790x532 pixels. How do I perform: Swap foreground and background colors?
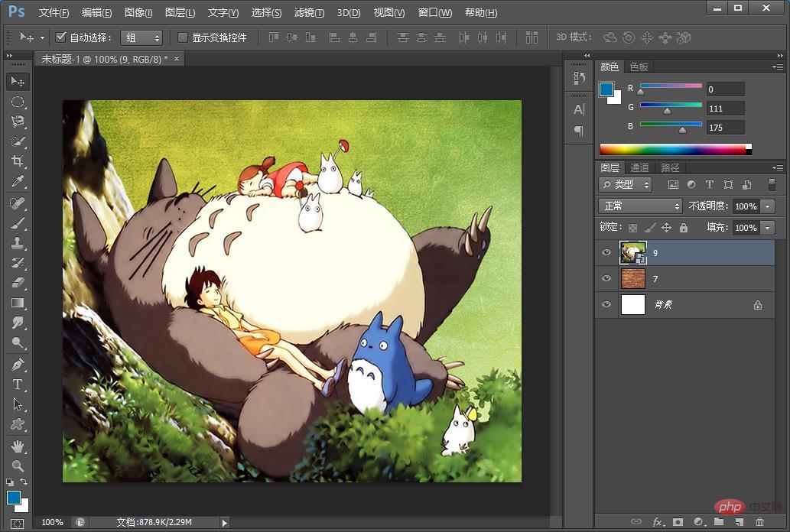24,482
